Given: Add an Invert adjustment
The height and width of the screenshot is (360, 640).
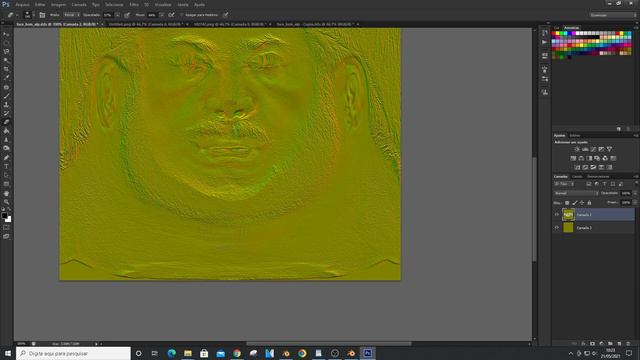Looking at the screenshot, I should 577,167.
